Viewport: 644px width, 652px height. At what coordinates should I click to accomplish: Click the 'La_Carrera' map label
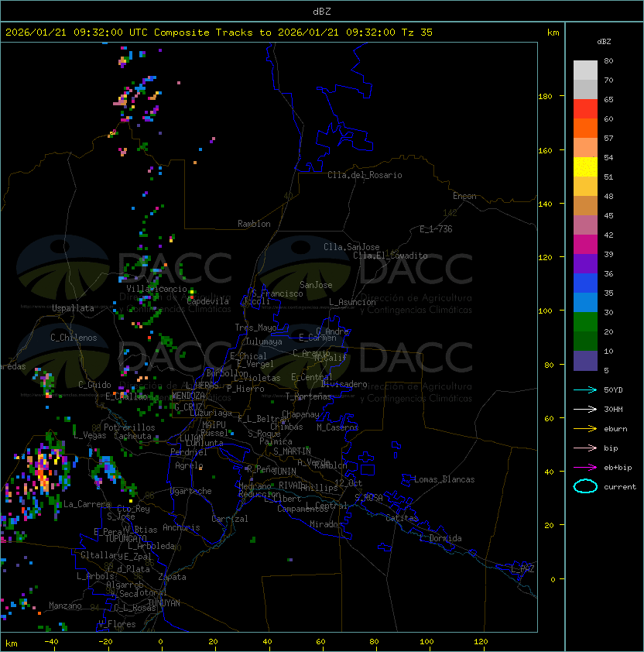tap(87, 504)
